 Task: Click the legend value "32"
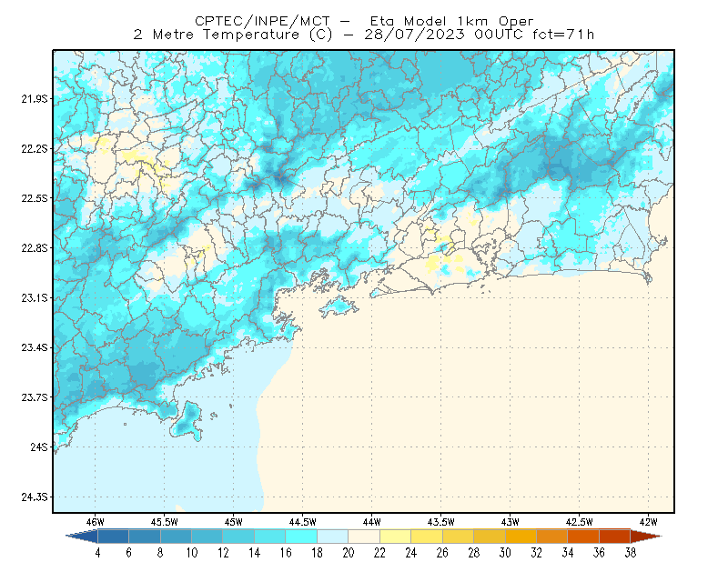pos(537,553)
